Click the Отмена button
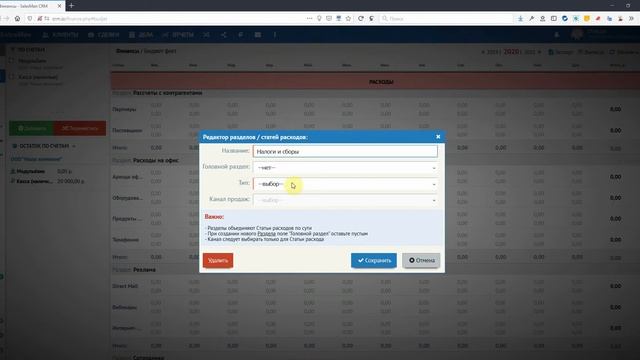Image resolution: width=640 pixels, height=360 pixels. click(421, 260)
